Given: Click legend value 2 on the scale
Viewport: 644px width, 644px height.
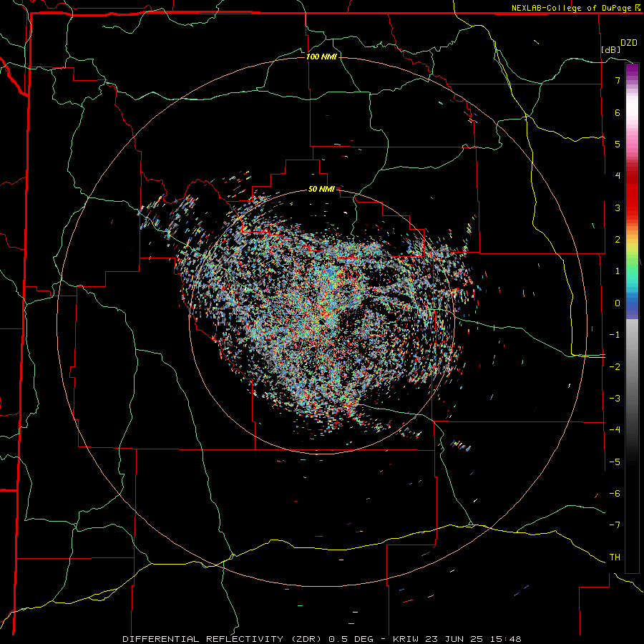Looking at the screenshot, I should (x=618, y=240).
